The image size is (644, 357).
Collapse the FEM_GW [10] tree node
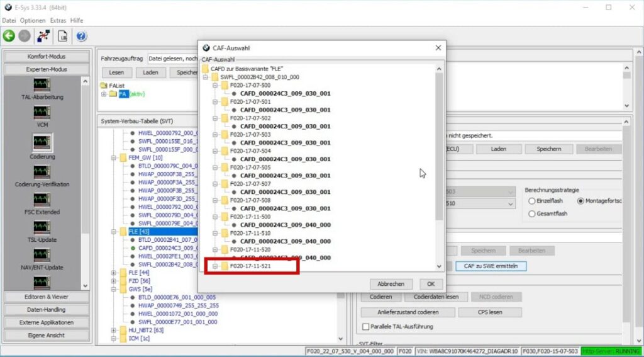point(114,158)
